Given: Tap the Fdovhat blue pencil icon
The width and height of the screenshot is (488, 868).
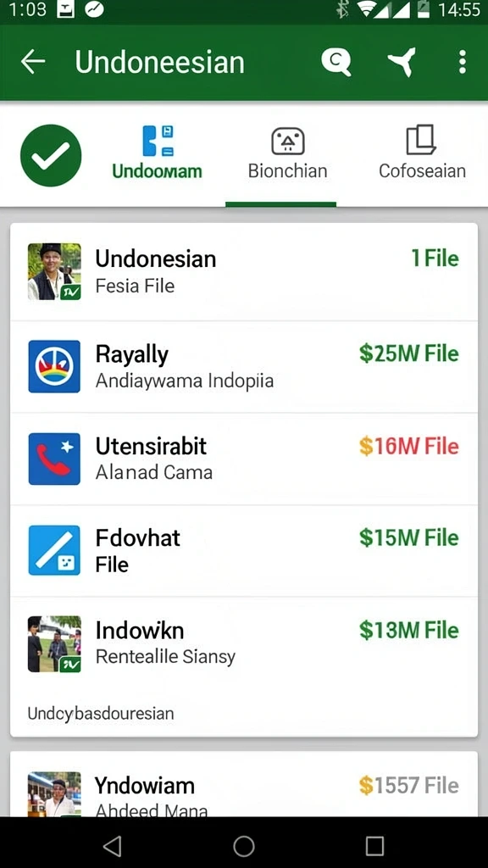Looking at the screenshot, I should click(x=54, y=550).
